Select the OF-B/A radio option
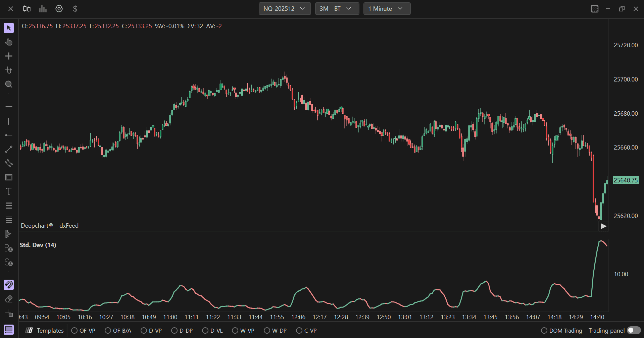644x338 pixels. [118, 331]
